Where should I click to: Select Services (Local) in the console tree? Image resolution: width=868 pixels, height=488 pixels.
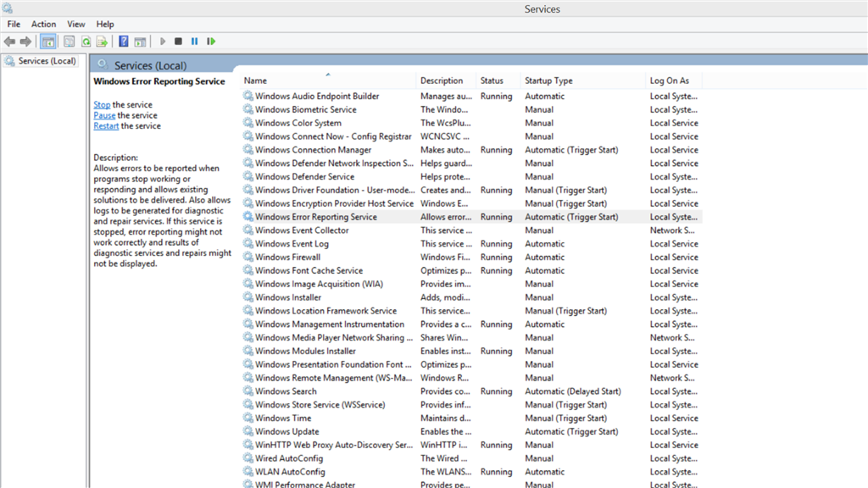(40, 61)
